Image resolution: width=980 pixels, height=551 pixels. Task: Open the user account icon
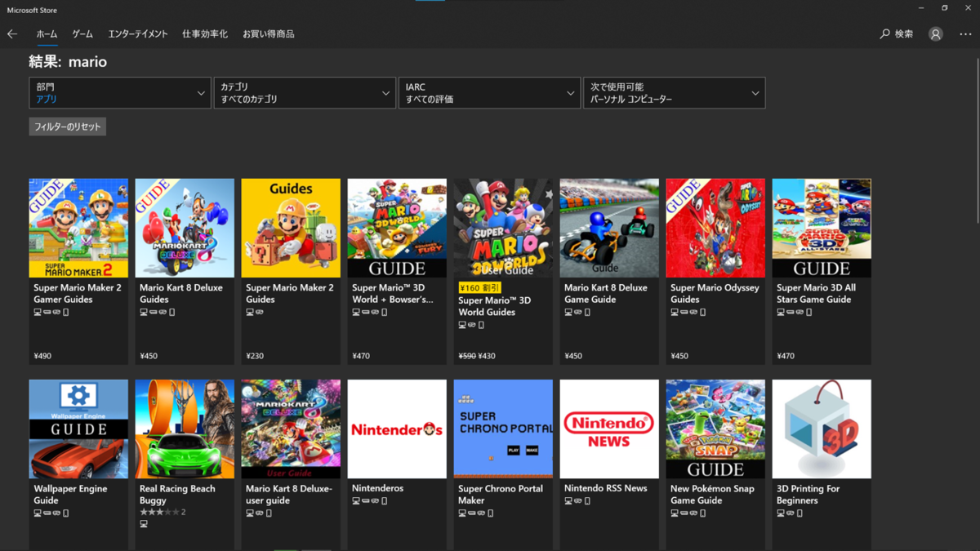[936, 34]
